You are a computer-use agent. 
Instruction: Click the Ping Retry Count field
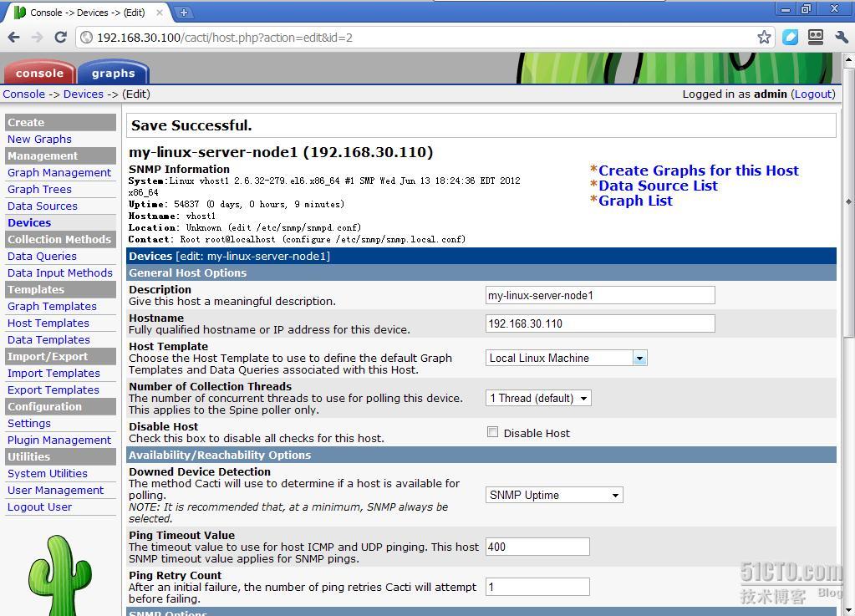[537, 587]
